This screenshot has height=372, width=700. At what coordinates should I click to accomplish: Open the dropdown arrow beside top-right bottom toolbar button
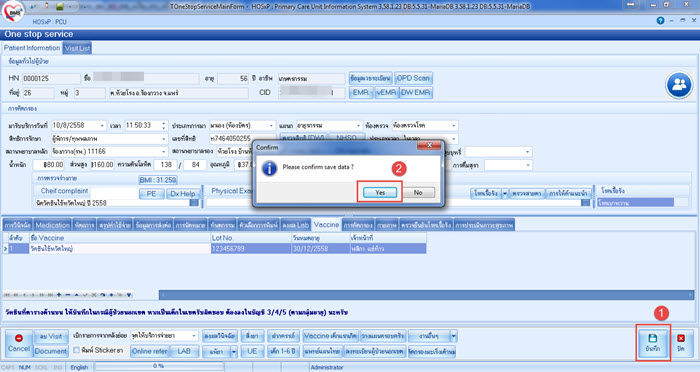[x=454, y=335]
